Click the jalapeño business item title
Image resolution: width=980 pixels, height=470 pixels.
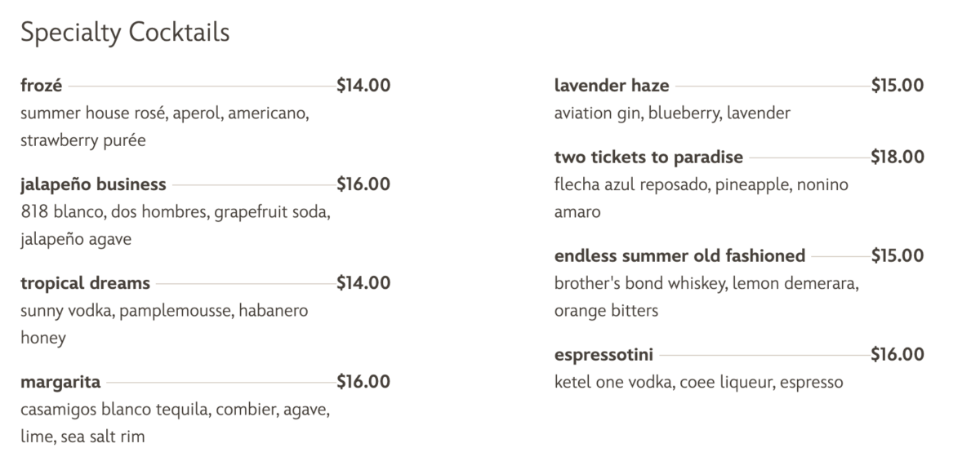tap(93, 184)
